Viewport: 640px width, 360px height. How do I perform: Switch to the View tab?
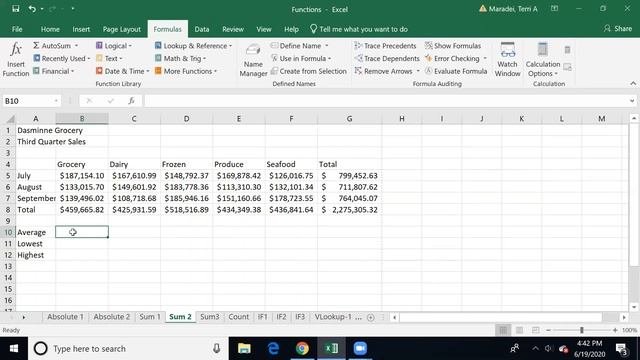[x=264, y=29]
